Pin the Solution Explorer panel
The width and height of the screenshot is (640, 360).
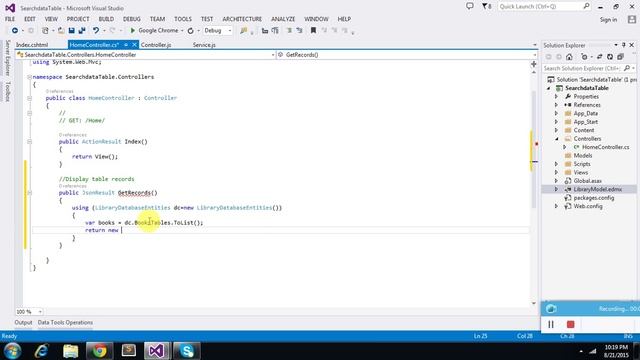[624, 45]
